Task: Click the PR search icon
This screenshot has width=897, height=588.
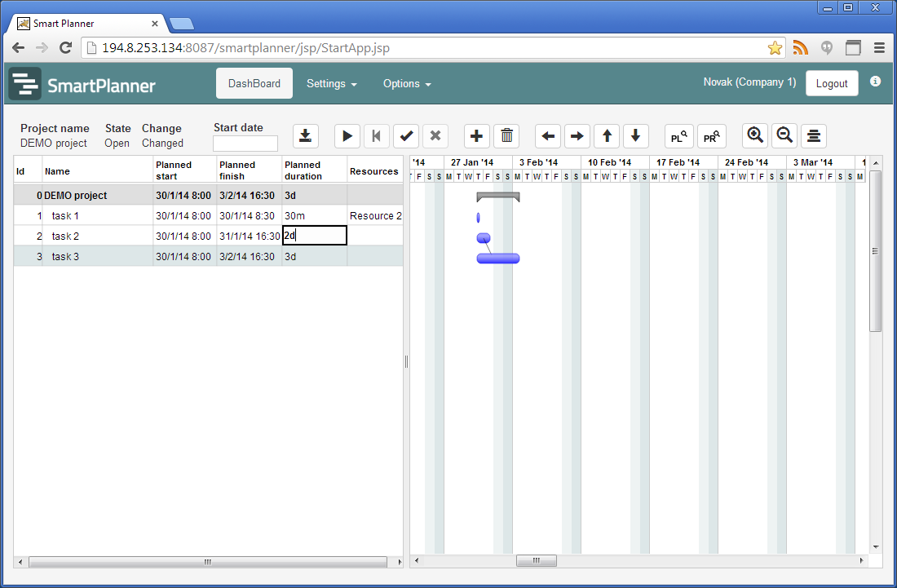Action: (x=712, y=136)
